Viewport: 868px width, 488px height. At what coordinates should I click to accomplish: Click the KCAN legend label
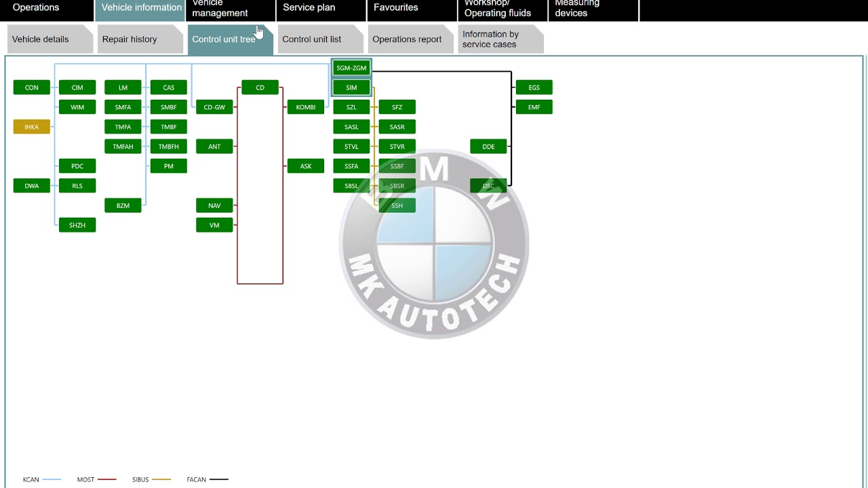tap(31, 479)
